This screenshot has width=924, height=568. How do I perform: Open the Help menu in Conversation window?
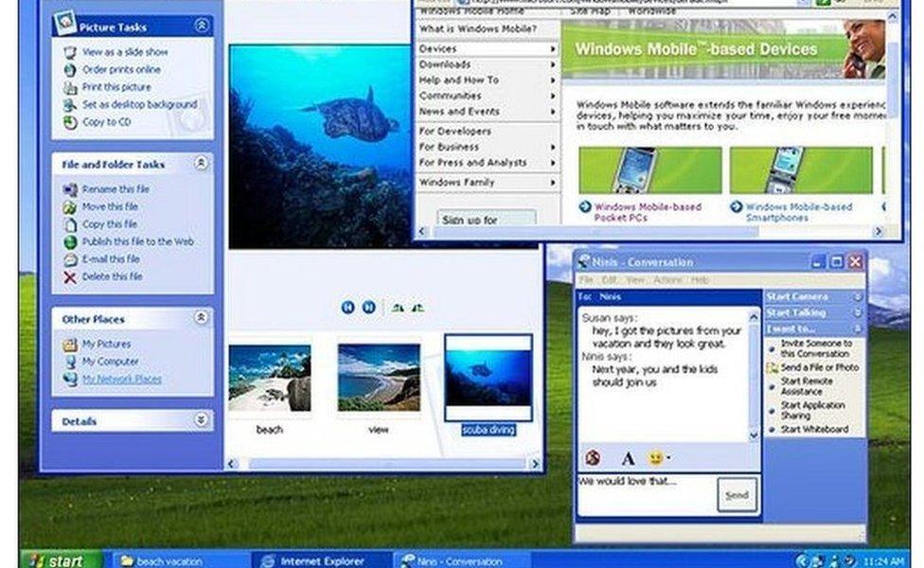[x=700, y=280]
